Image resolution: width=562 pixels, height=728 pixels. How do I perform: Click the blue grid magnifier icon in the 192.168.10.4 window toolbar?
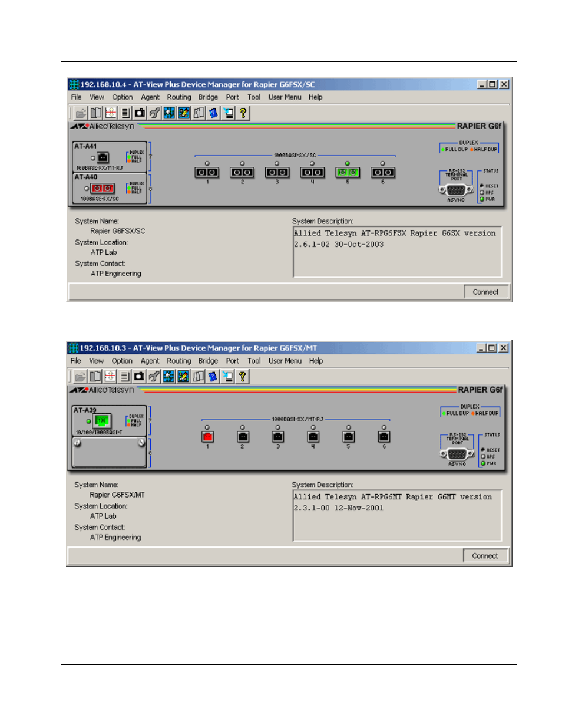pyautogui.click(x=169, y=113)
